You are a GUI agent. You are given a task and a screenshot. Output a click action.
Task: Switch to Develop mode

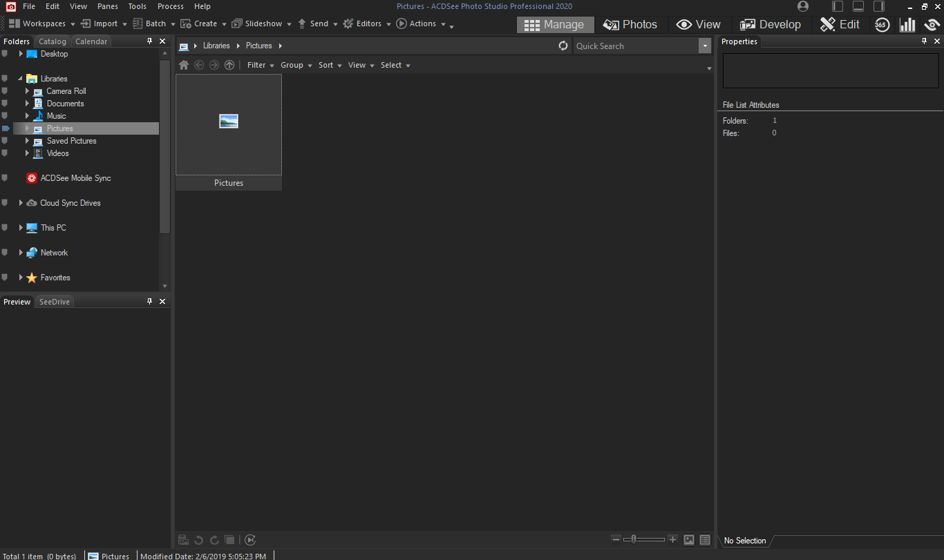point(770,24)
